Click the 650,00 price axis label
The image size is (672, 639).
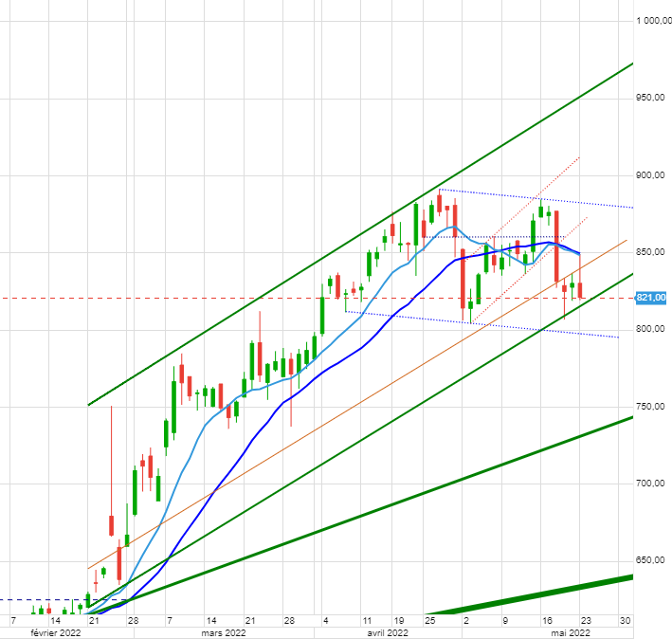click(x=650, y=560)
